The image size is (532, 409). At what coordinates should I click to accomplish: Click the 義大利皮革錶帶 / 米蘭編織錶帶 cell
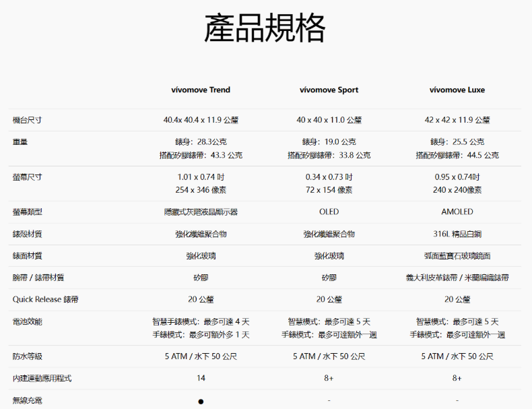[457, 278]
